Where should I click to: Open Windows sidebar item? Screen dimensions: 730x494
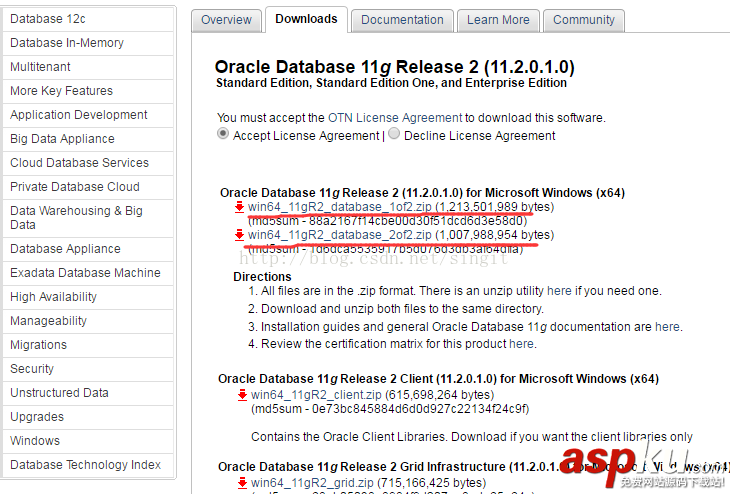[88, 441]
